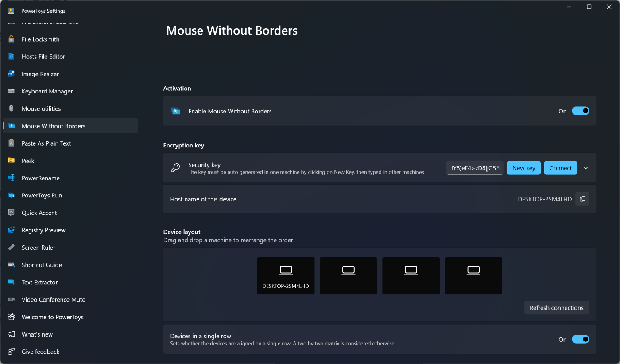Screen dimensions: 620x364
Task: Click the Mouse utilities mouse icon
Action: 12,108
